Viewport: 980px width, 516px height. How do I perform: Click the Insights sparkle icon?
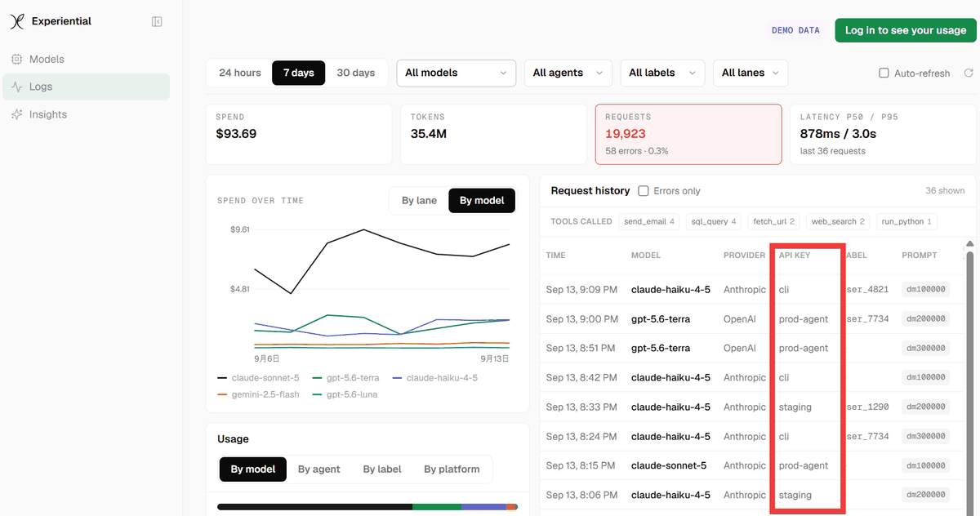[x=16, y=114]
